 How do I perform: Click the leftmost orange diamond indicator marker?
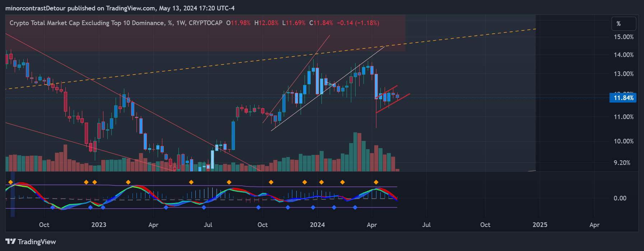(11, 182)
